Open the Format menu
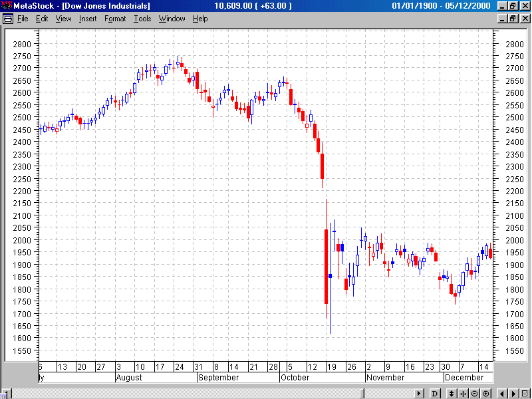Image resolution: width=532 pixels, height=399 pixels. tap(114, 19)
